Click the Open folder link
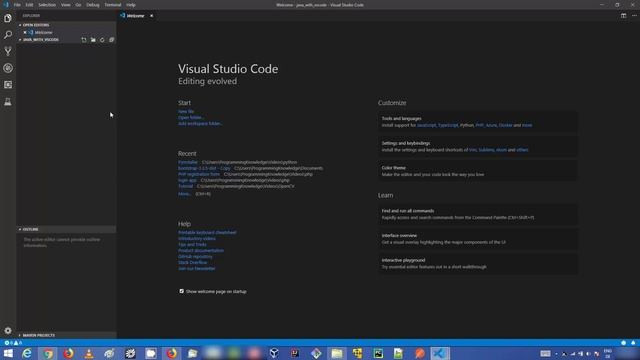 (191, 118)
